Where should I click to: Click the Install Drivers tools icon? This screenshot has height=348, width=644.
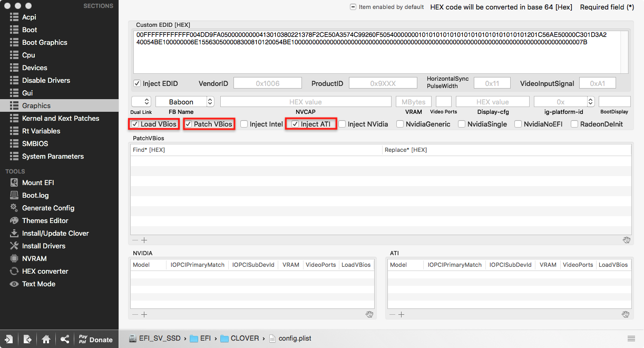pos(14,246)
